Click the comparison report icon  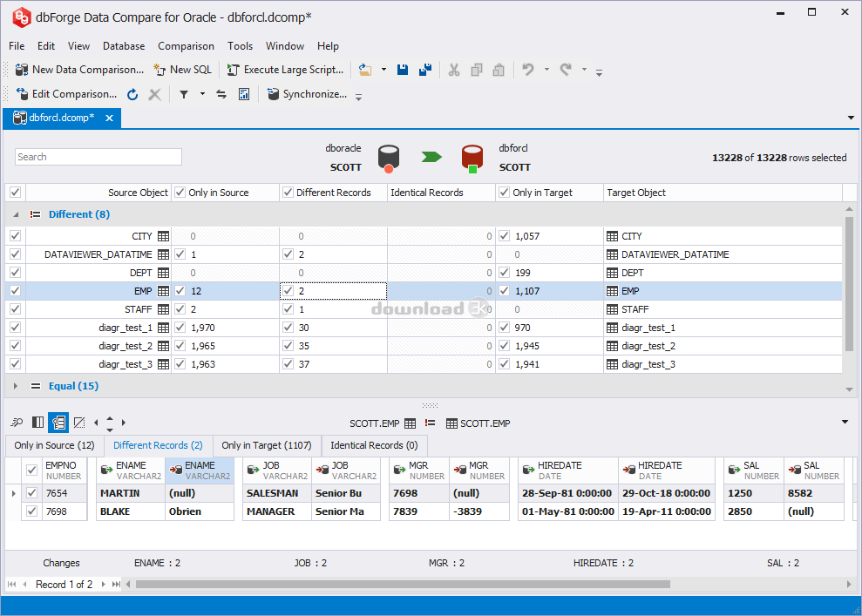click(244, 94)
